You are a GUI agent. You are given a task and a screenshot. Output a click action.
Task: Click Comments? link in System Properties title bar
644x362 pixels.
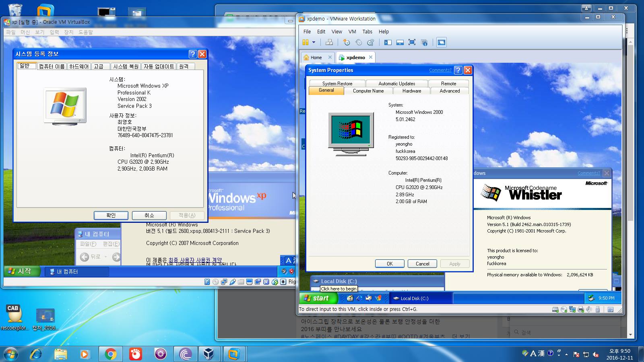pyautogui.click(x=440, y=70)
